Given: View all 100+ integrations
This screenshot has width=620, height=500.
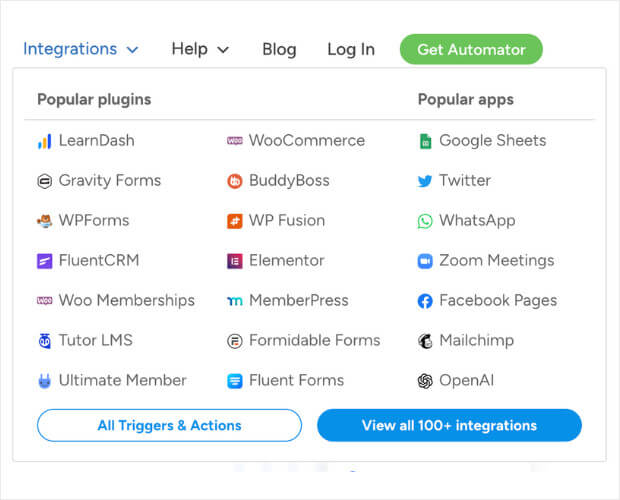Looking at the screenshot, I should click(x=450, y=425).
